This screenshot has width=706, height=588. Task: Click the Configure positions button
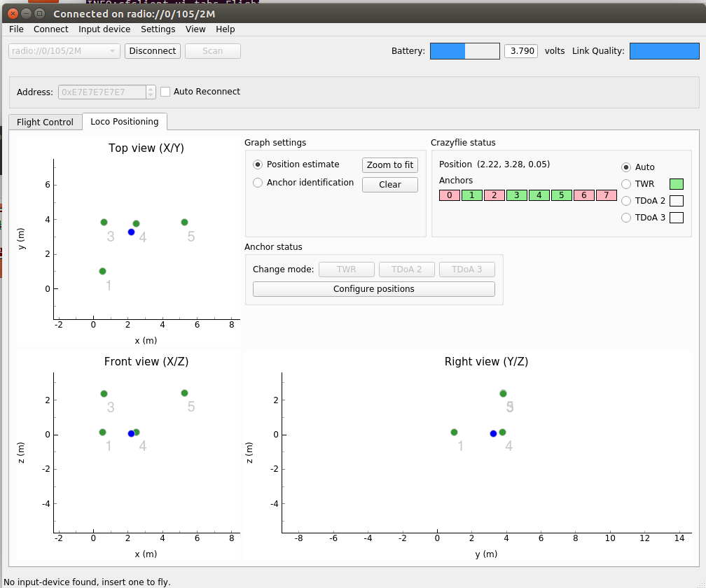click(x=373, y=289)
